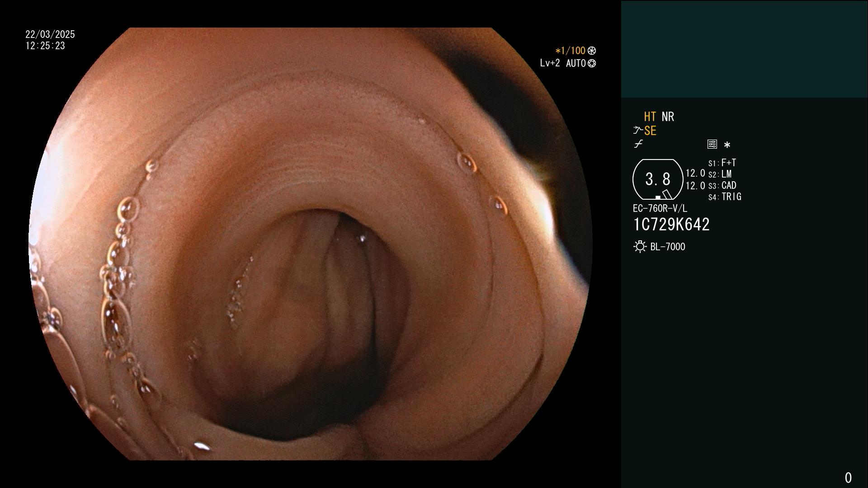
Task: Click the asterisk symbol next to sliders icon
Action: coord(727,145)
